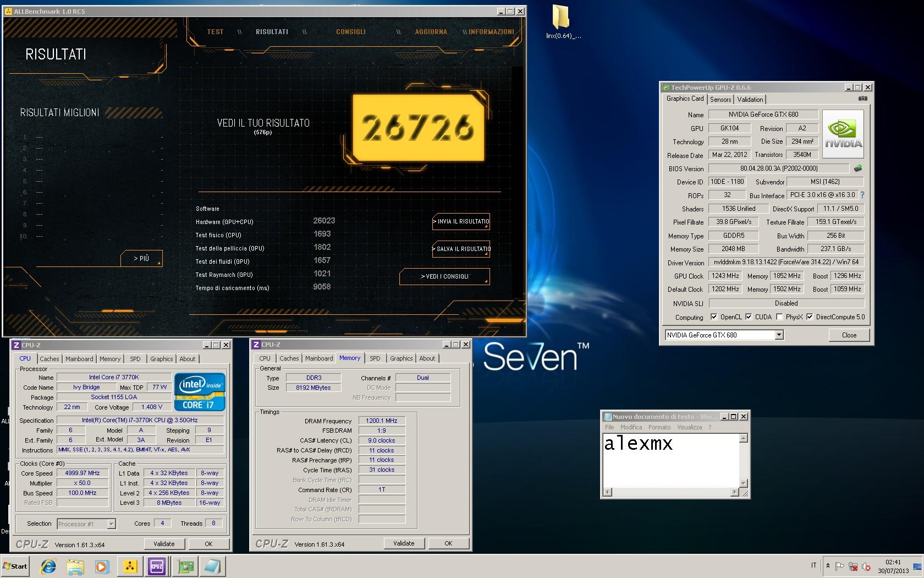
Task: Toggle the OpenCL checkbox in GPU-Z
Action: point(714,317)
